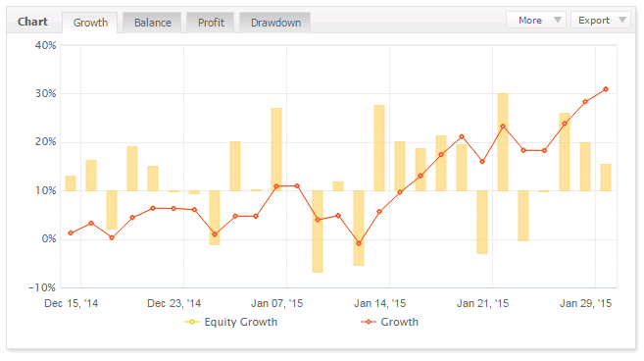Select the Growth tab
Image resolution: width=644 pixels, height=361 pixels.
pyautogui.click(x=90, y=23)
